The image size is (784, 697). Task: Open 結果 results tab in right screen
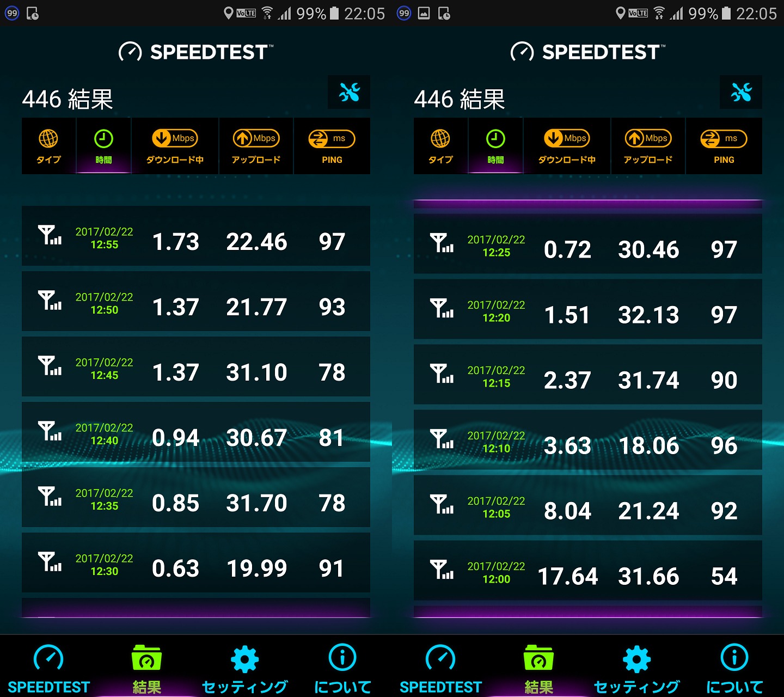[539, 669]
